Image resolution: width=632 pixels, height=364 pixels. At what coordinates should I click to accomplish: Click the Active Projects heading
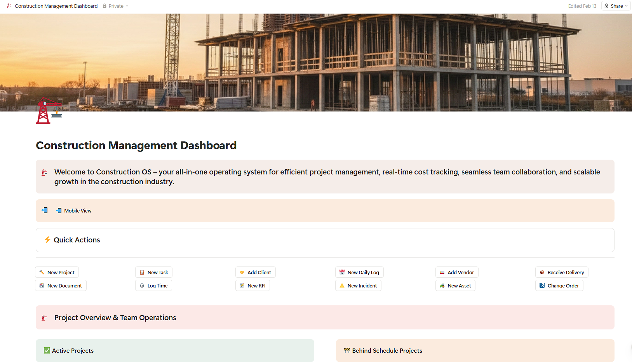point(73,350)
